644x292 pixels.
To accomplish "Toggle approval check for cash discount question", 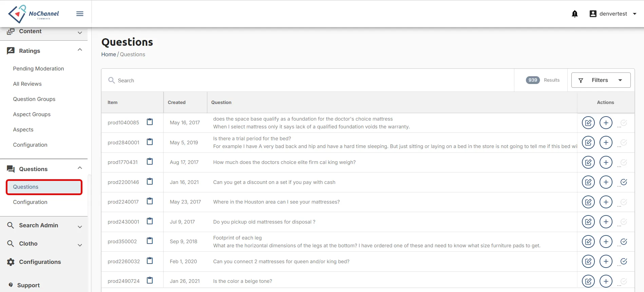I will (623, 182).
